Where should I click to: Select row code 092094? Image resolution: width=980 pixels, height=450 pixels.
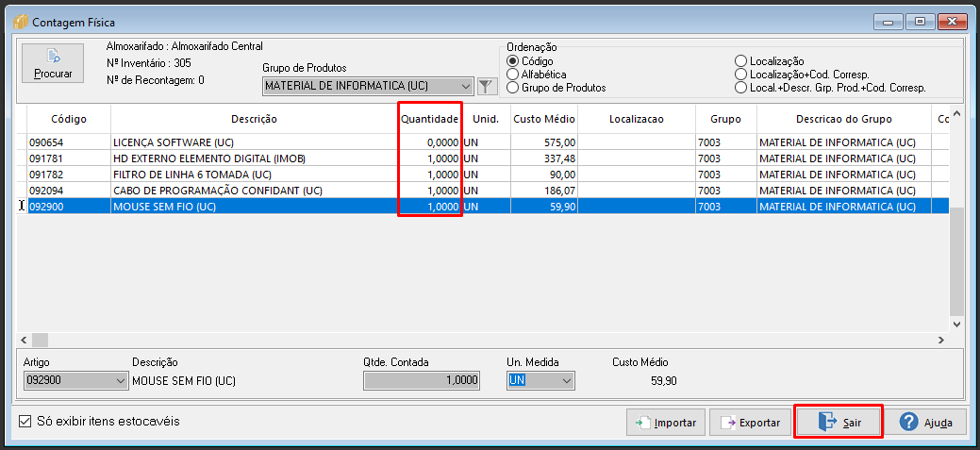pyautogui.click(x=69, y=191)
